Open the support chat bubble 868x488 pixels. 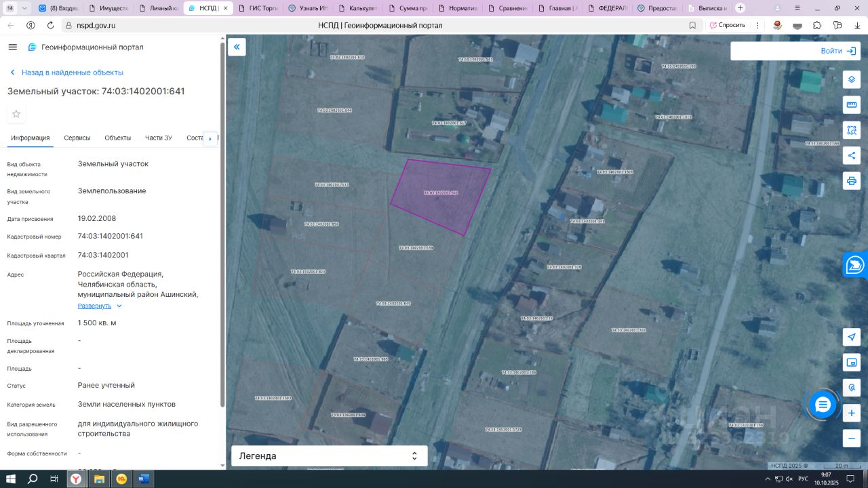pyautogui.click(x=823, y=405)
